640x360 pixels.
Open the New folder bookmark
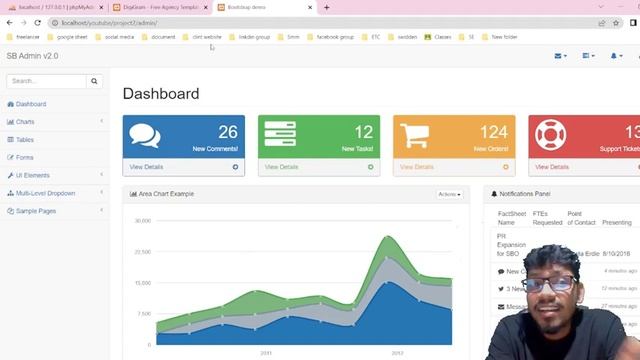coord(500,37)
